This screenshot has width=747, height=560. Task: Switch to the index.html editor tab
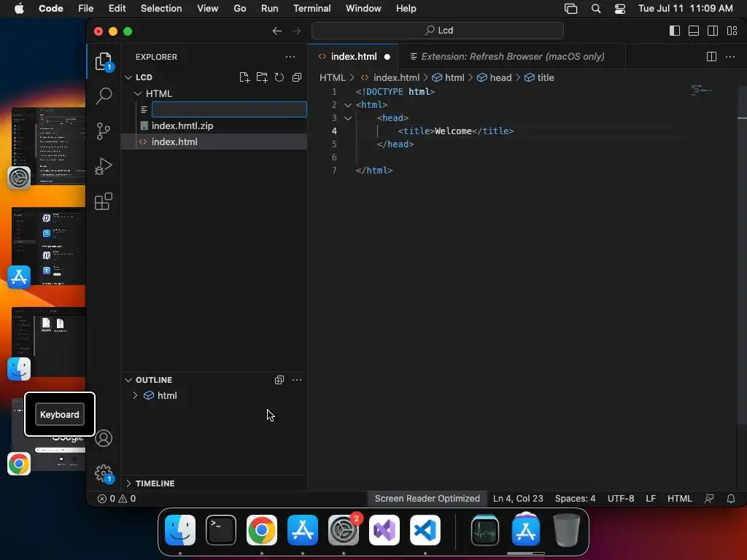353,57
